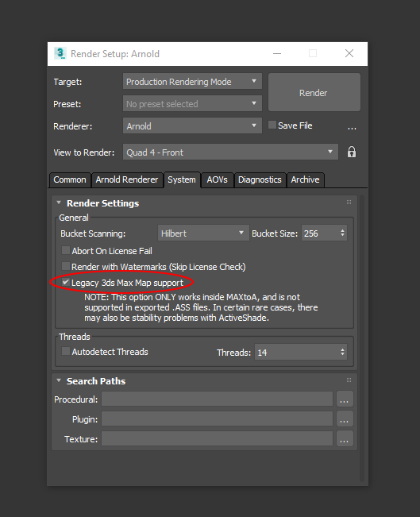Click the "Render Settings" rollout title
Screen dimensions: 420x517
tap(102, 203)
